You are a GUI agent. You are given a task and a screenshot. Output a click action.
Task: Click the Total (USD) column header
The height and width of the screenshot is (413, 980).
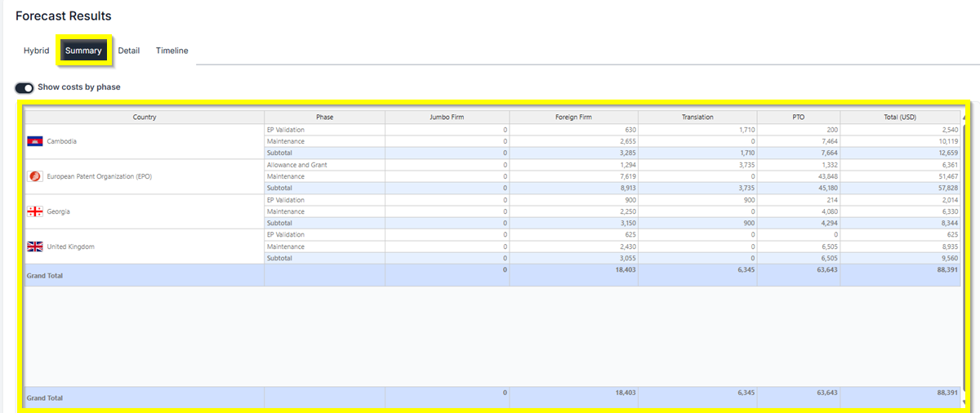(901, 118)
